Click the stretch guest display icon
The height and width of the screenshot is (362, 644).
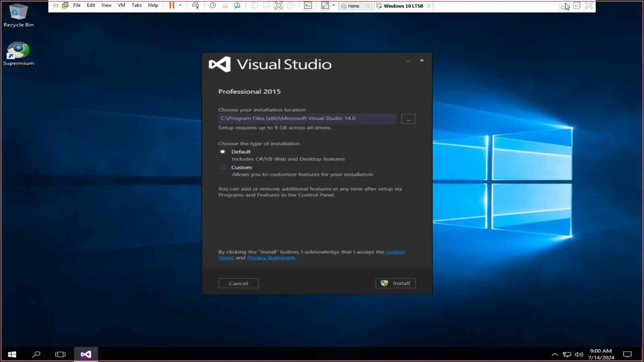325,6
